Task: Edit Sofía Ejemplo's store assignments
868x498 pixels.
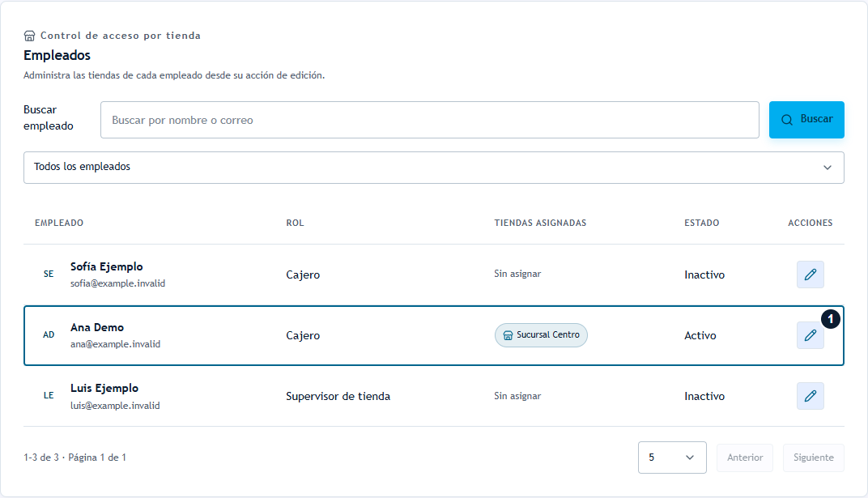Action: tap(810, 275)
